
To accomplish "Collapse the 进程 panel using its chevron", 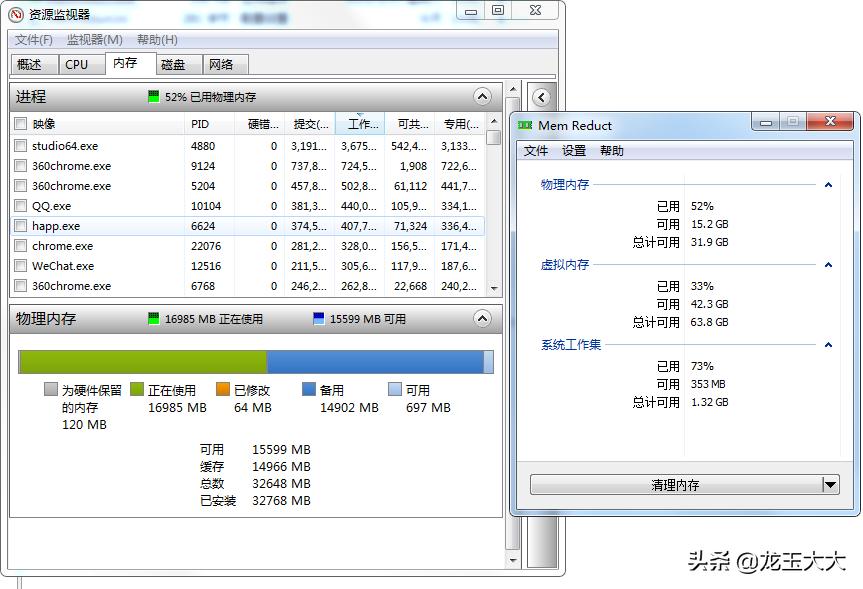I will pos(482,97).
